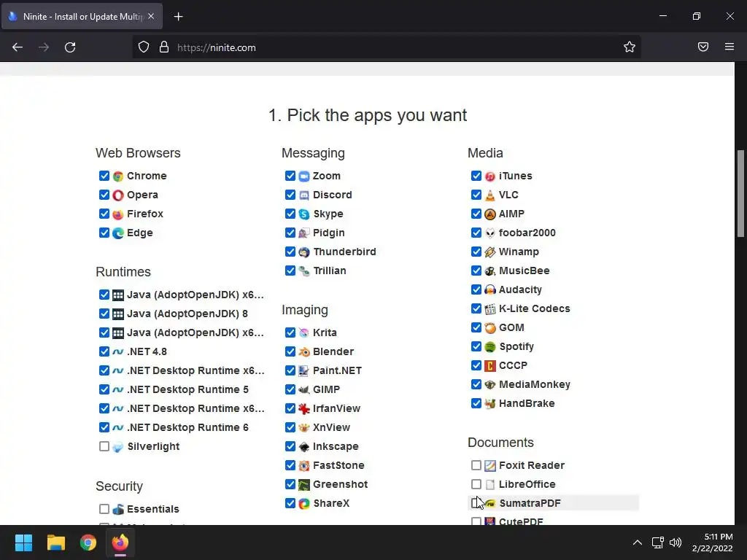Image resolution: width=747 pixels, height=560 pixels.
Task: Click the volume icon in system tray
Action: point(676,542)
